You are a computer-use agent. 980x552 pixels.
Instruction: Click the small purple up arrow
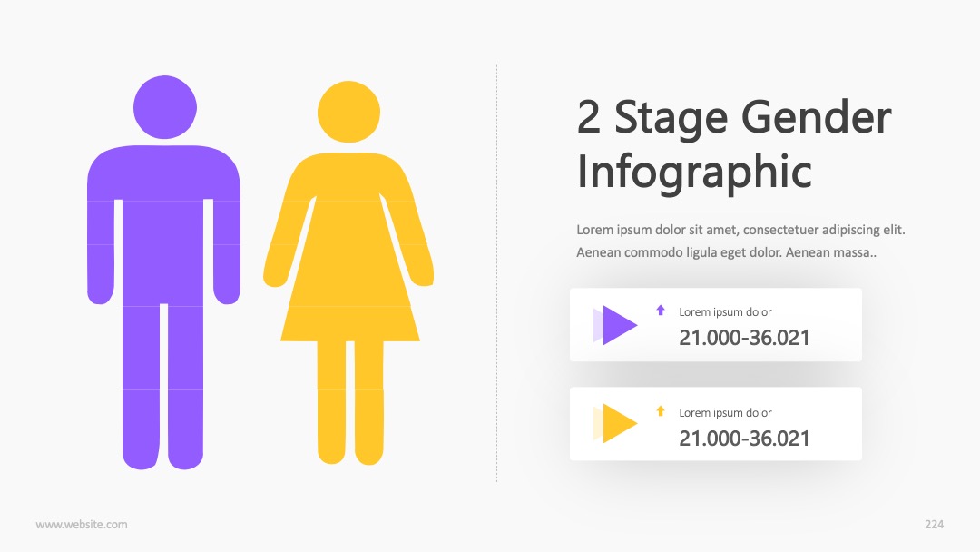[661, 310]
